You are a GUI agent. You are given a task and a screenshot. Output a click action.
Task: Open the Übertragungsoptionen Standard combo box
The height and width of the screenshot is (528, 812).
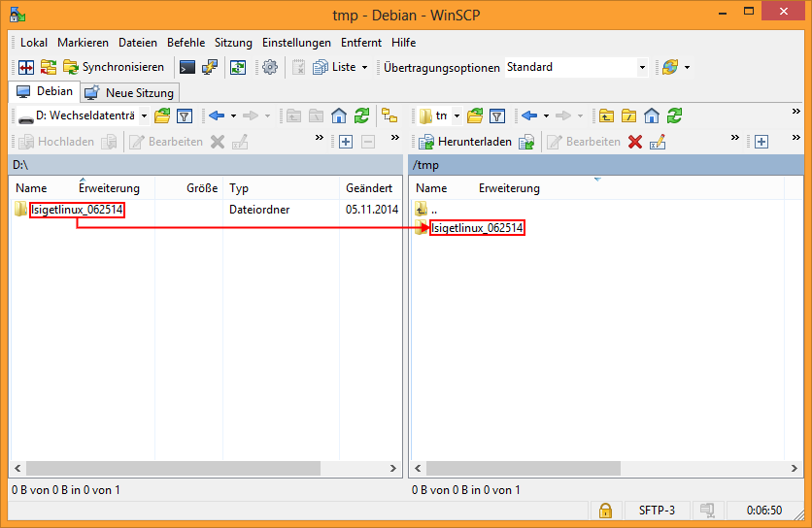pyautogui.click(x=576, y=67)
